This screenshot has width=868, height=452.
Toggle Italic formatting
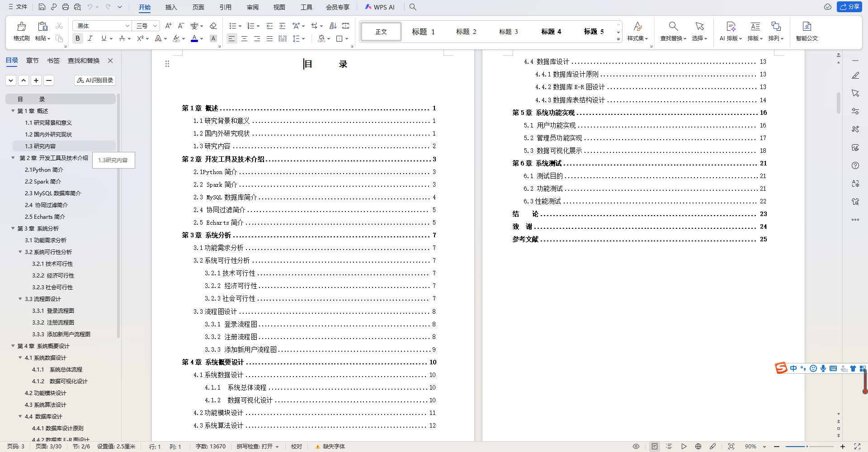(x=90, y=38)
